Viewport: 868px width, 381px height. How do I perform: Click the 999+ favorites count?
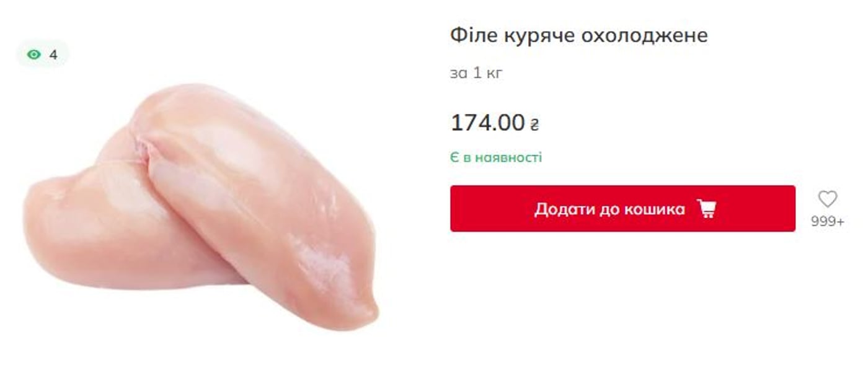click(x=828, y=222)
